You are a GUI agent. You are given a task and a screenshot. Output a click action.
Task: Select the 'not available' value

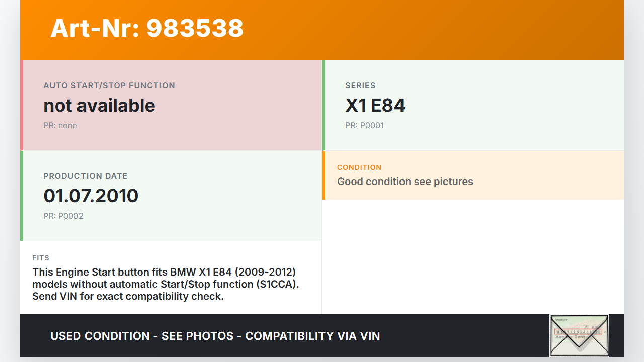(99, 105)
